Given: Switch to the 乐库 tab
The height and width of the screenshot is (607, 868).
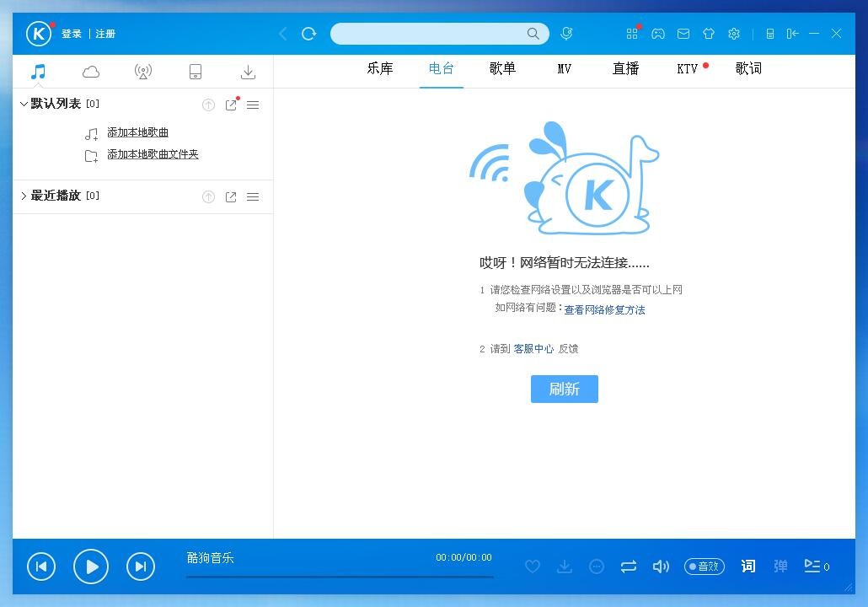Looking at the screenshot, I should (380, 68).
